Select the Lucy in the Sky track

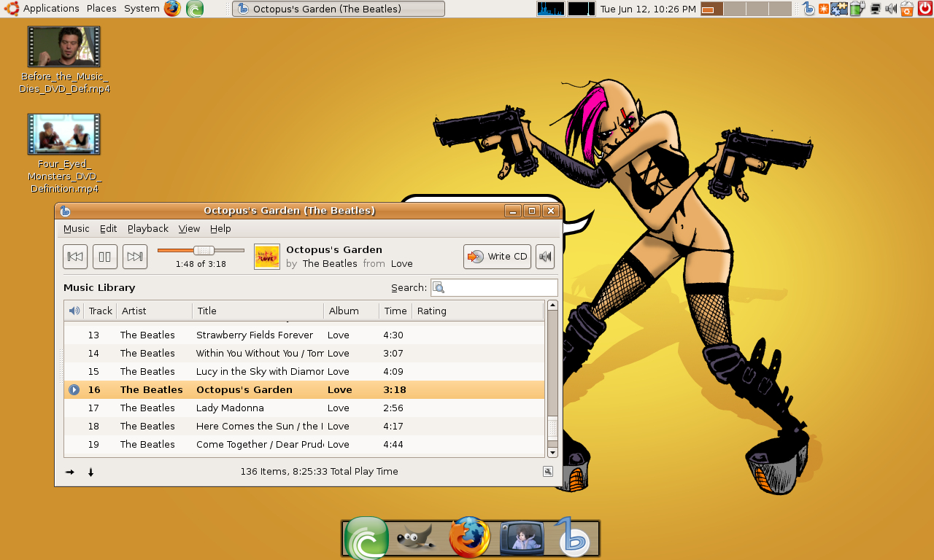click(x=304, y=371)
